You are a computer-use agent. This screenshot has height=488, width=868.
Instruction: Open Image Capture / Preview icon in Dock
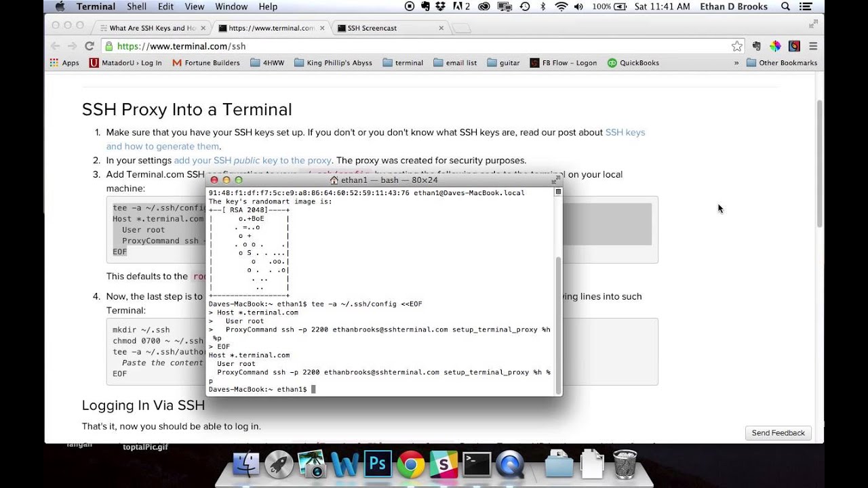pyautogui.click(x=311, y=464)
